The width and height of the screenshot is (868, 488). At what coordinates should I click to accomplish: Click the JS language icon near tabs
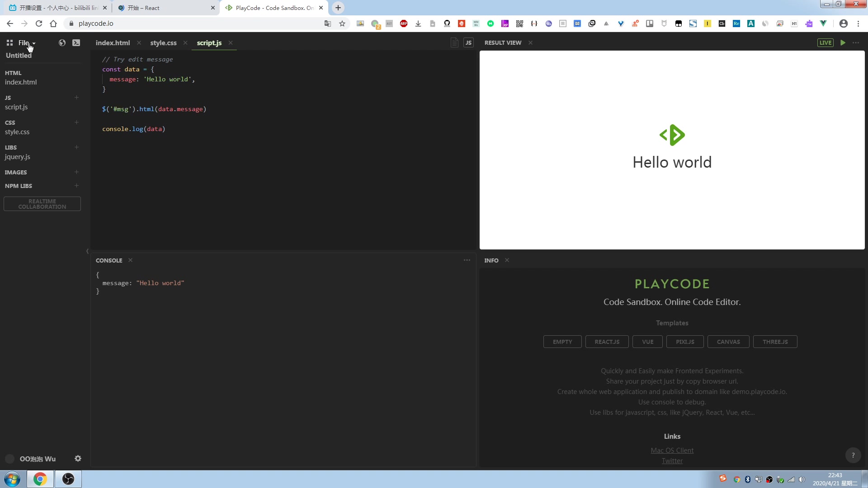[469, 42]
